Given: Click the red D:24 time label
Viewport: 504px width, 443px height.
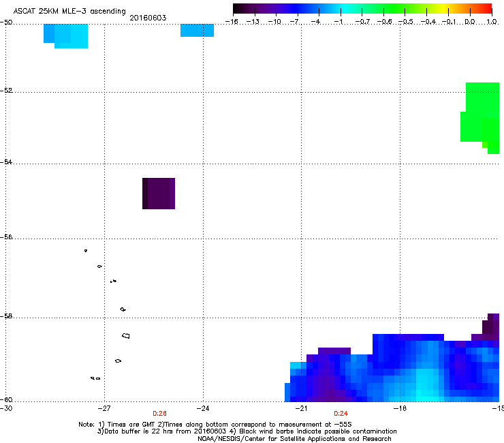Looking at the screenshot, I should click(x=341, y=414).
